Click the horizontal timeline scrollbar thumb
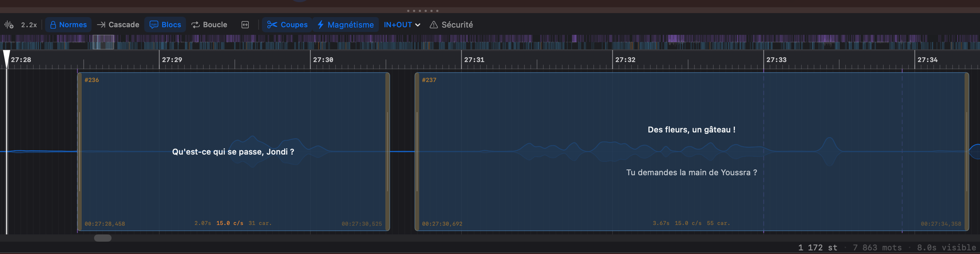 pos(103,238)
